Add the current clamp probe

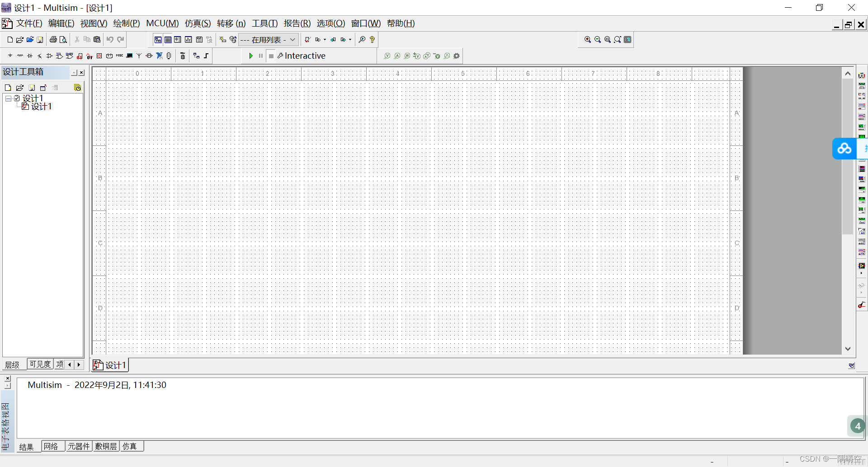point(862,305)
